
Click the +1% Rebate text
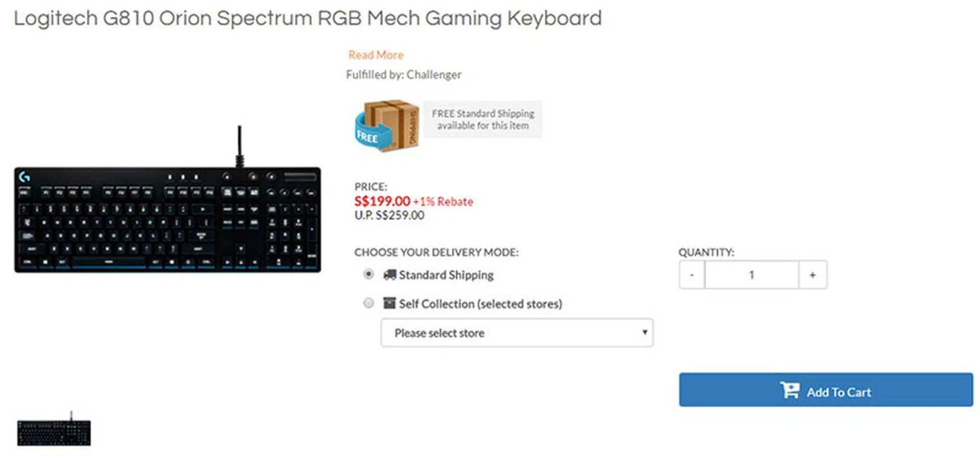[443, 202]
